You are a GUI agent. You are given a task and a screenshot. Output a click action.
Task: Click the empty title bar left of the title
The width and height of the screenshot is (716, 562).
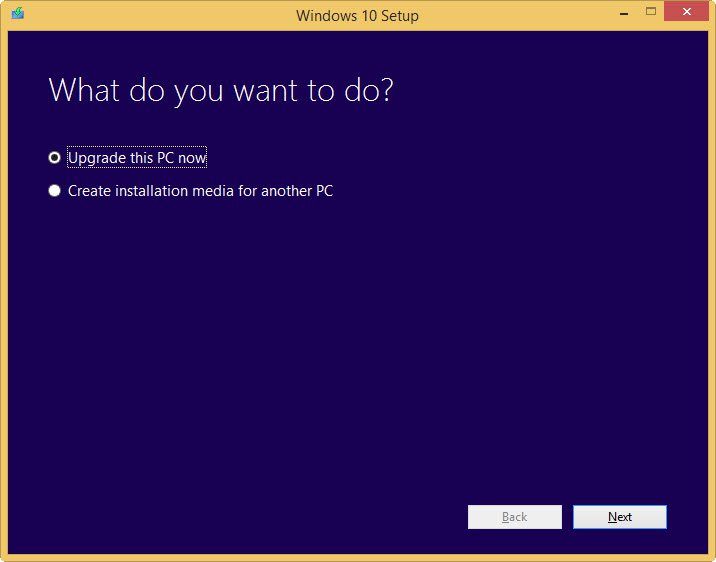150,15
